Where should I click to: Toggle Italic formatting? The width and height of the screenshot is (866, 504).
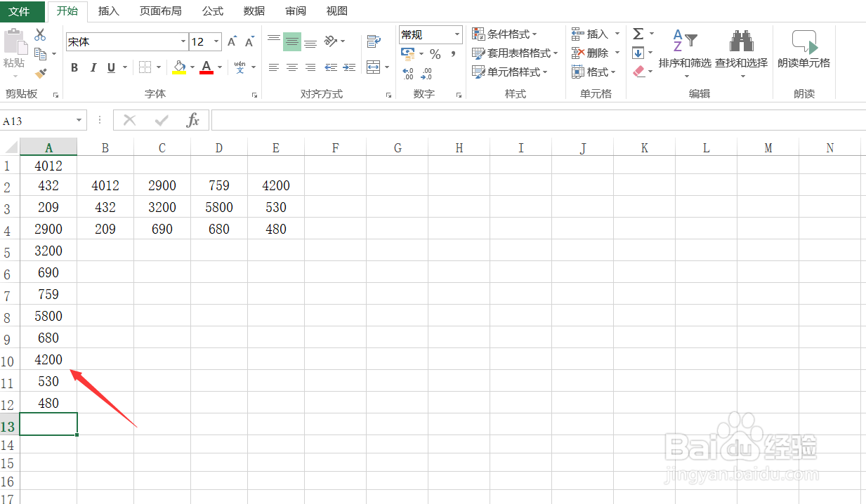click(93, 68)
